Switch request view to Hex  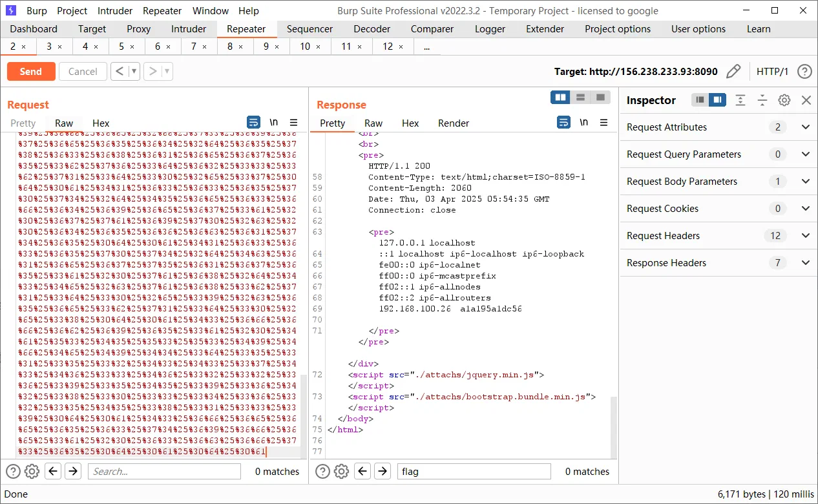101,123
